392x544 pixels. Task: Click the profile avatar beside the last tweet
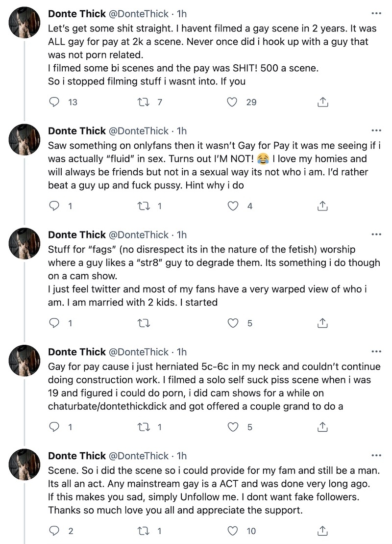click(x=24, y=464)
